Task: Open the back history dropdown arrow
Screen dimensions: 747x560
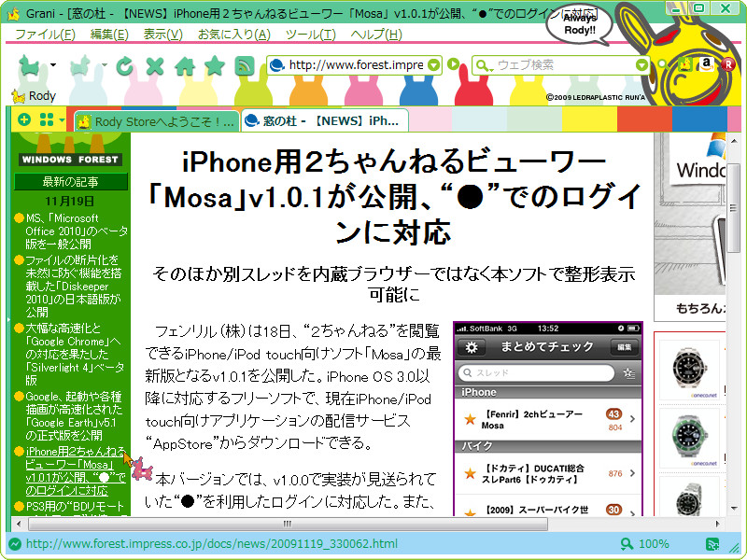Action: (x=53, y=64)
